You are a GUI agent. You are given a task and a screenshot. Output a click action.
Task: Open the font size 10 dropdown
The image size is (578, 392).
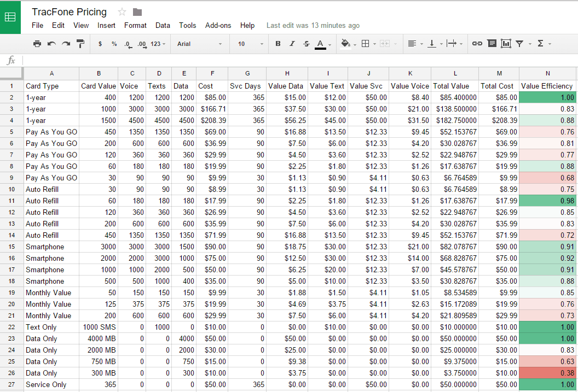click(x=251, y=44)
